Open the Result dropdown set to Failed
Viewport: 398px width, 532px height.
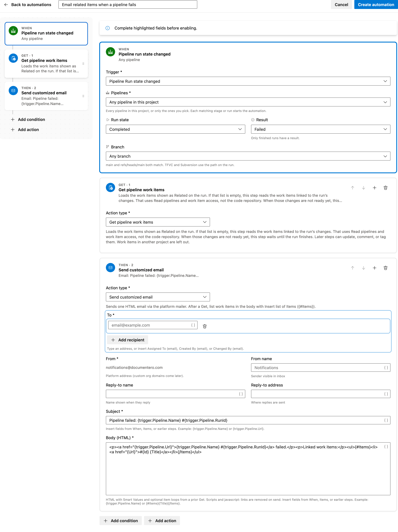point(321,129)
